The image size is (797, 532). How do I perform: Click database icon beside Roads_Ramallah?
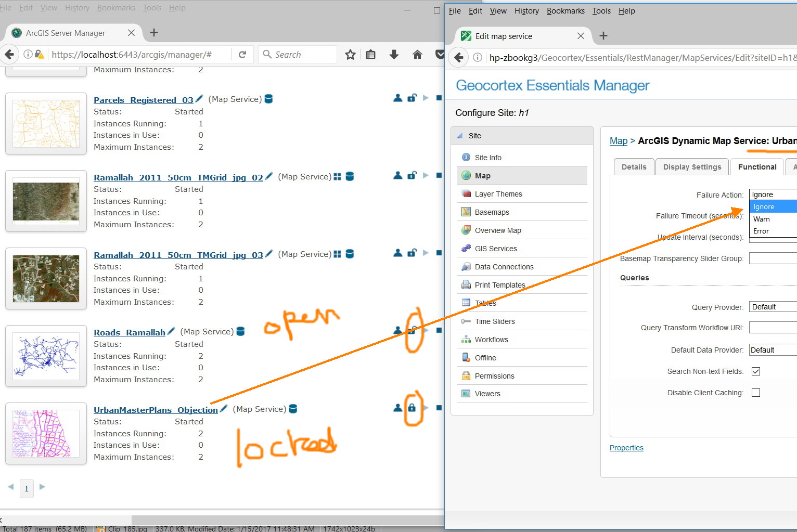[x=240, y=331]
